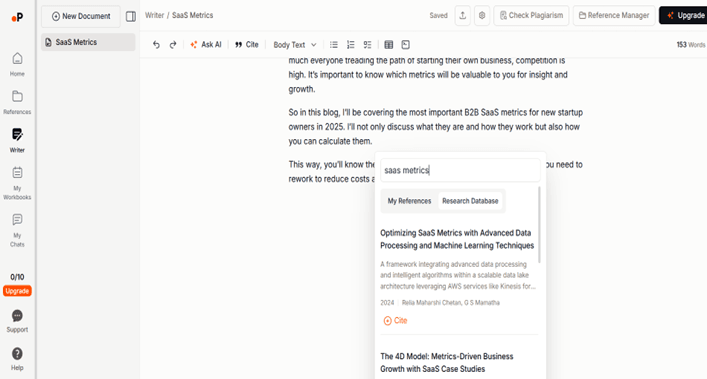The image size is (707, 379).
Task: Run Check Plagiarism
Action: pyautogui.click(x=531, y=15)
